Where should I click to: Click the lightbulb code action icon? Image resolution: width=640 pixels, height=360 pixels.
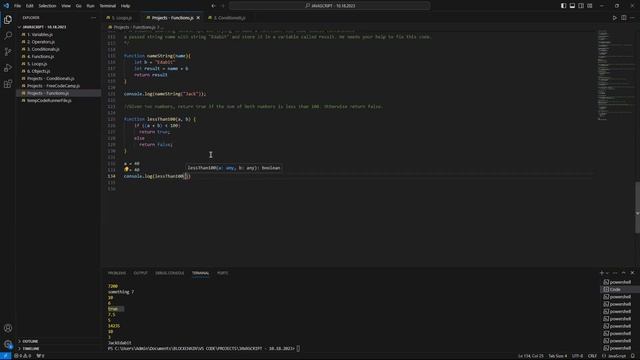tap(126, 169)
